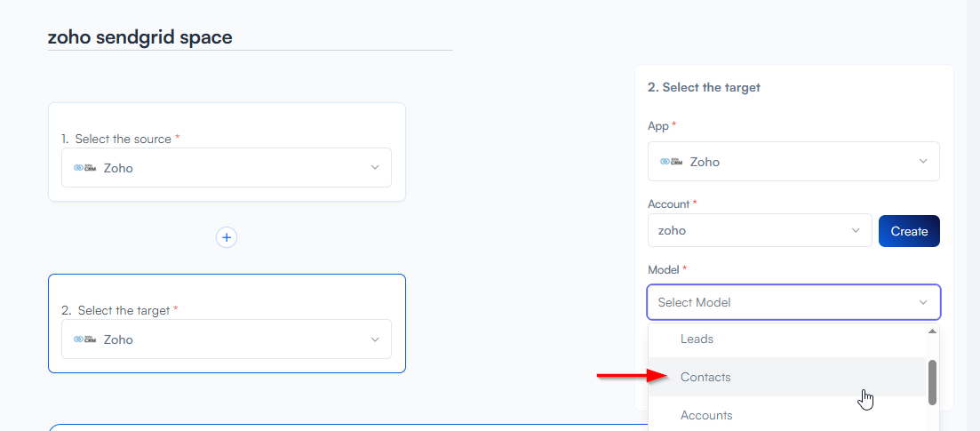Click scroll-up arrow of the model list

click(932, 331)
